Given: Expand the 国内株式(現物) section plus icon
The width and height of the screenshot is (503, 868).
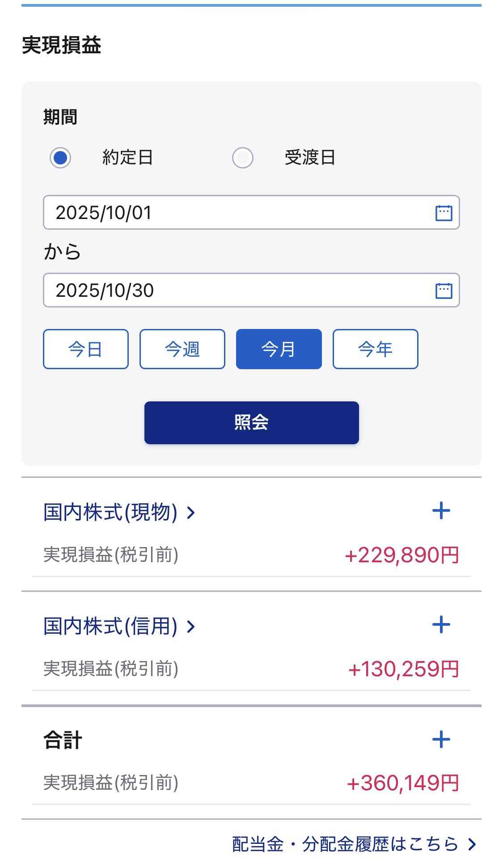Looking at the screenshot, I should tap(441, 511).
